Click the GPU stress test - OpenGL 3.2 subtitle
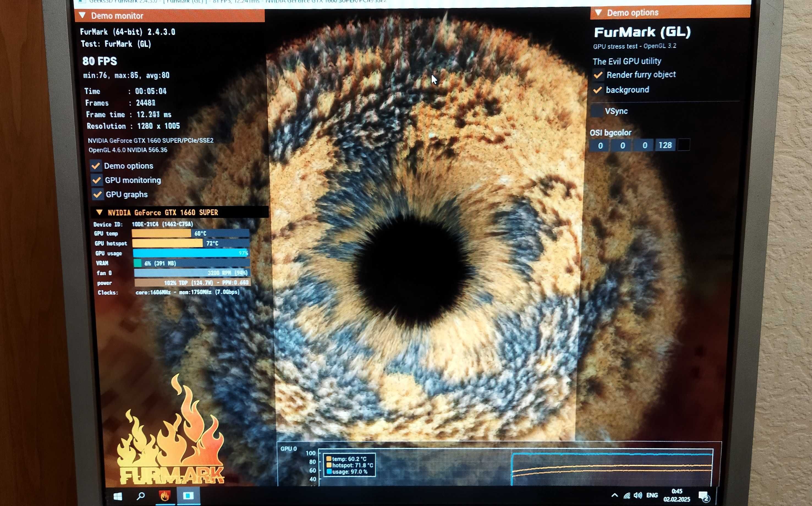812x506 pixels. (634, 46)
